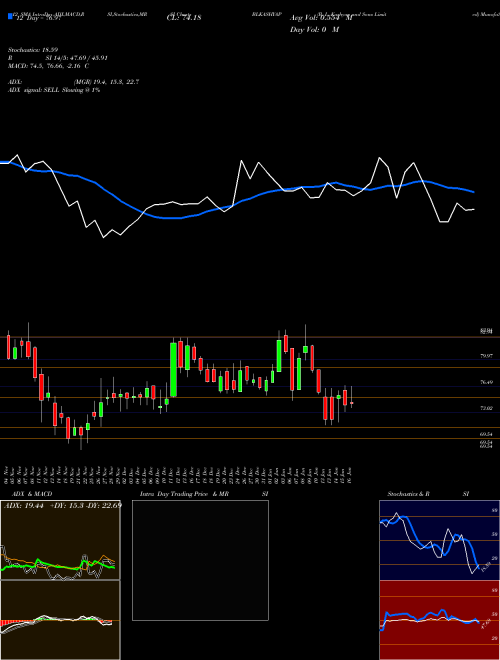Click the 'Day Vol: 0 M' label

click(314, 30)
